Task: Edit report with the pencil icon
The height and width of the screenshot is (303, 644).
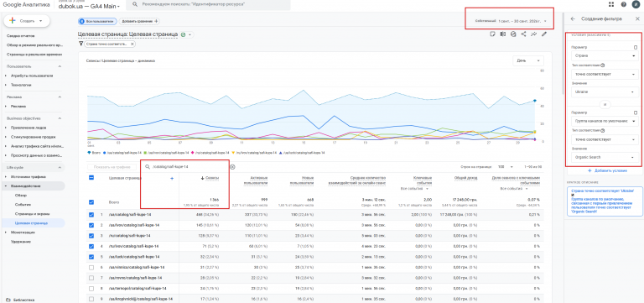Action: [x=544, y=34]
